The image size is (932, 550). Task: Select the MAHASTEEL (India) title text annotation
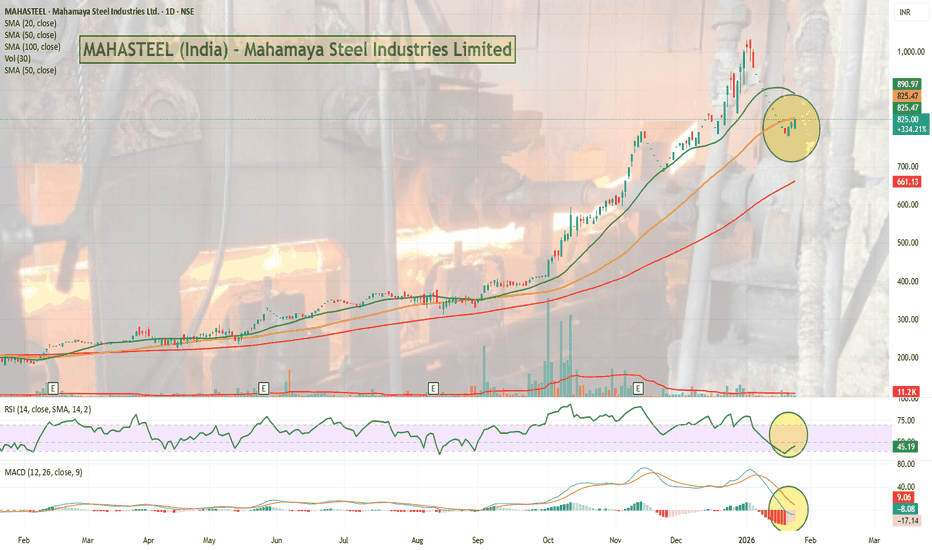(297, 49)
